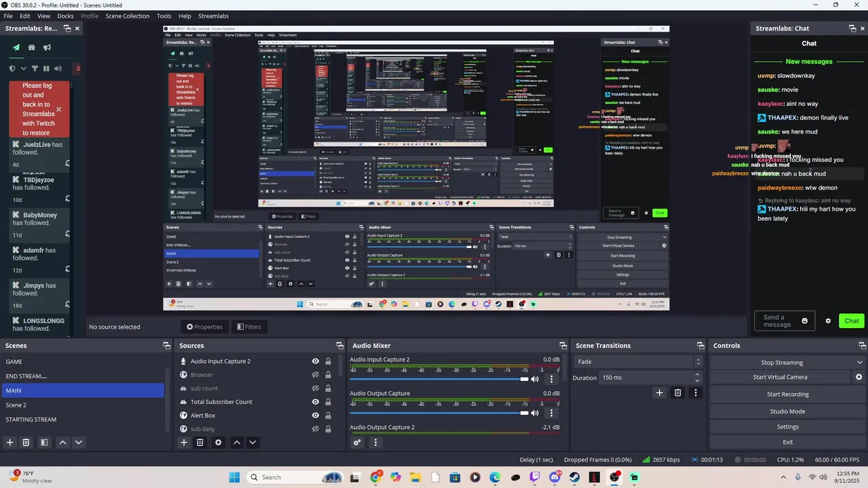
Task: Open the megaphone tab in Streamlabs panel
Action: [x=47, y=47]
